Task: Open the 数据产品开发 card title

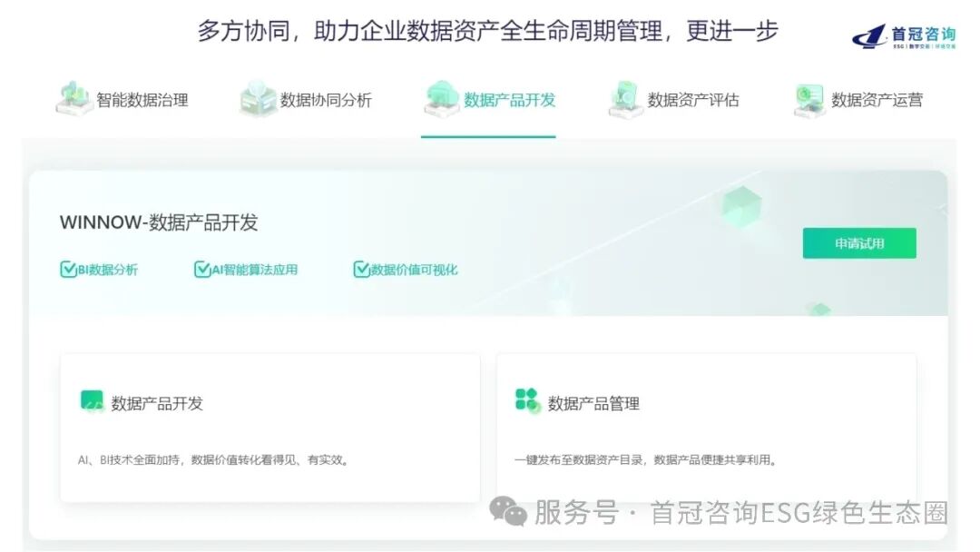Action: [157, 404]
